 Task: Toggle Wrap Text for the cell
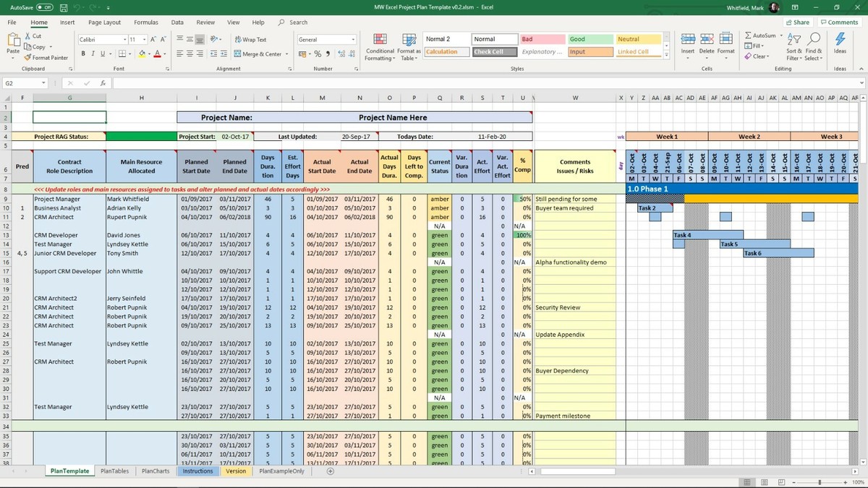pyautogui.click(x=250, y=40)
